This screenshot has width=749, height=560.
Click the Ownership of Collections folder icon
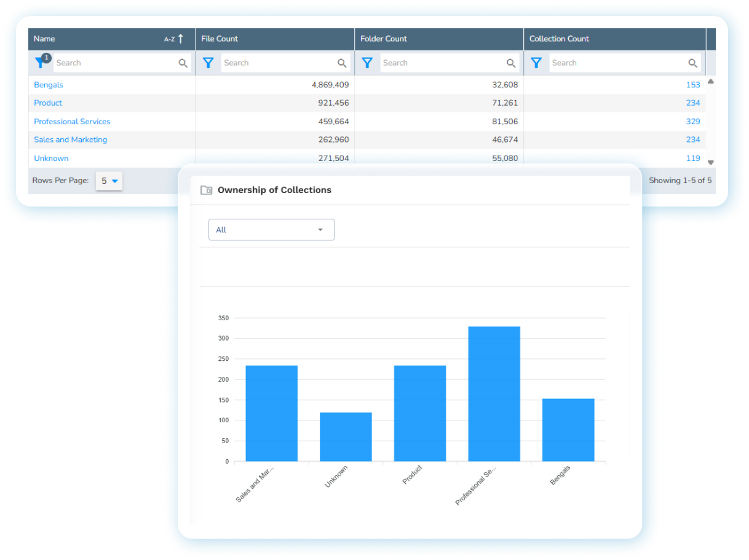(x=207, y=190)
